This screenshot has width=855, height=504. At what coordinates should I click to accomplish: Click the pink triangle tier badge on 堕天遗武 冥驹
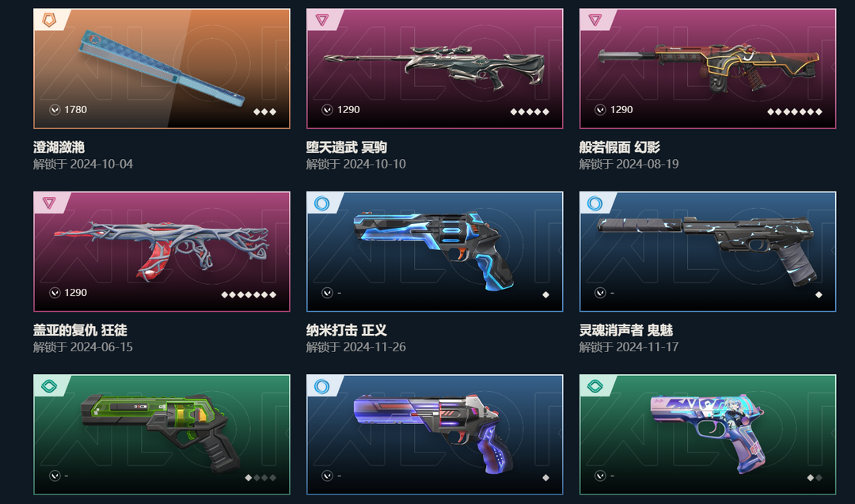321,20
